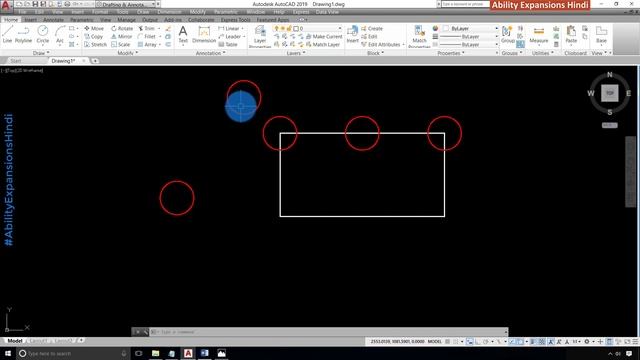The height and width of the screenshot is (360, 640).
Task: Click the Rotate tool
Action: [122, 29]
